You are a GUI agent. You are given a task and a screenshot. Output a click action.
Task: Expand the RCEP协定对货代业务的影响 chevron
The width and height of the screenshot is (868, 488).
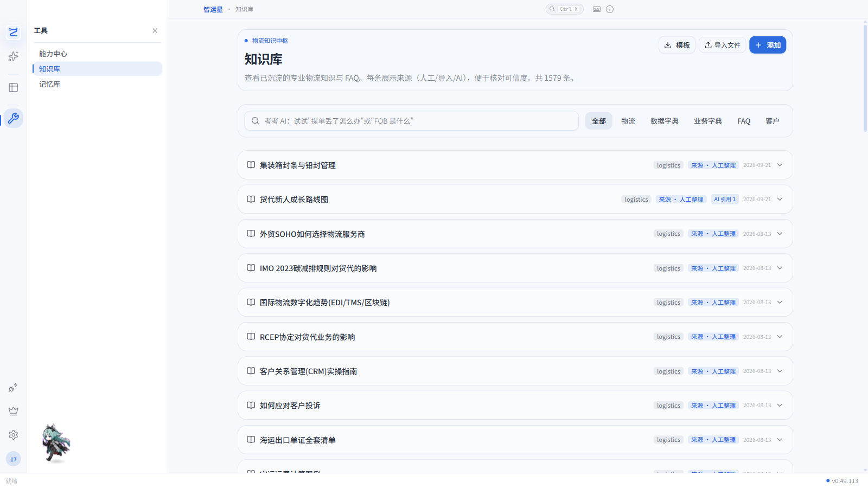[x=780, y=337]
